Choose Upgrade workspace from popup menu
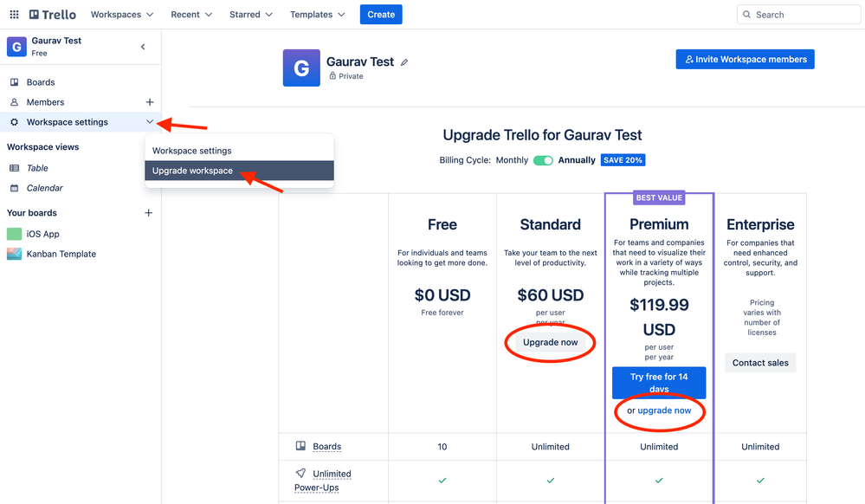The width and height of the screenshot is (865, 504). tap(239, 171)
